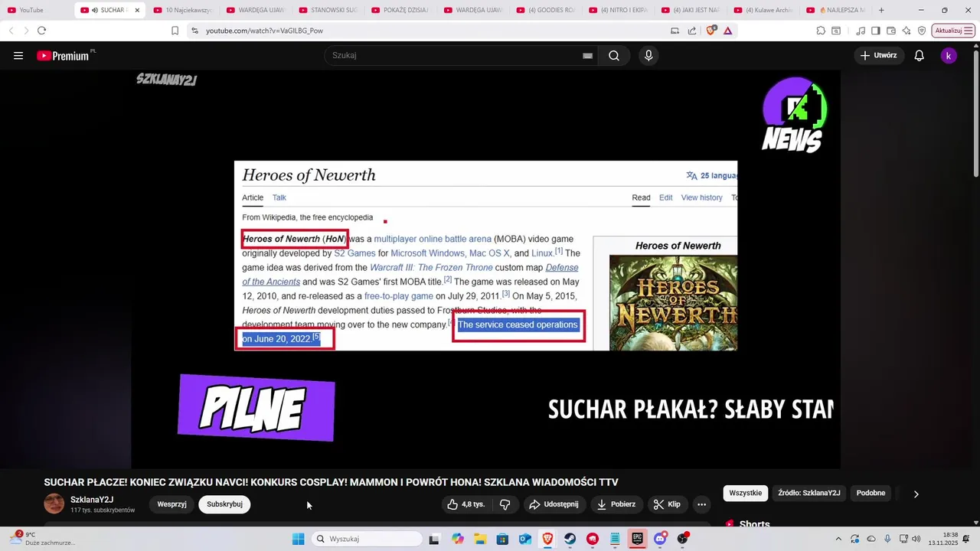Click the Subskrybuj subscribe button
This screenshot has width=980, height=551.
click(x=224, y=504)
